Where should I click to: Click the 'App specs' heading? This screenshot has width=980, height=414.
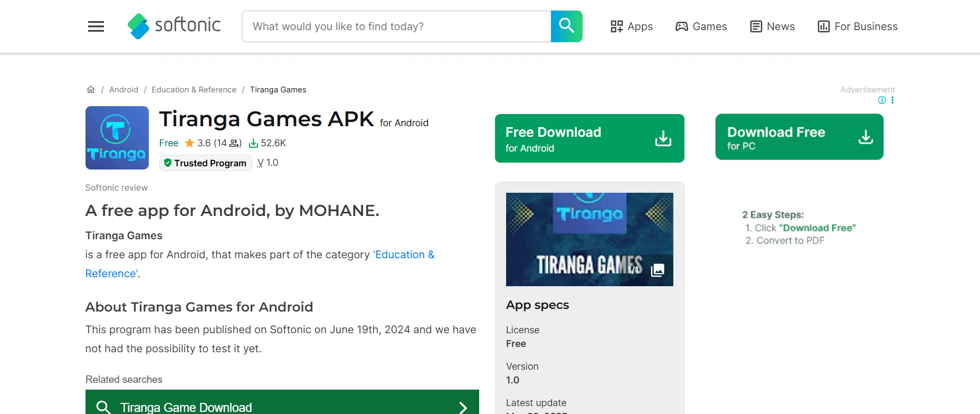tap(537, 305)
